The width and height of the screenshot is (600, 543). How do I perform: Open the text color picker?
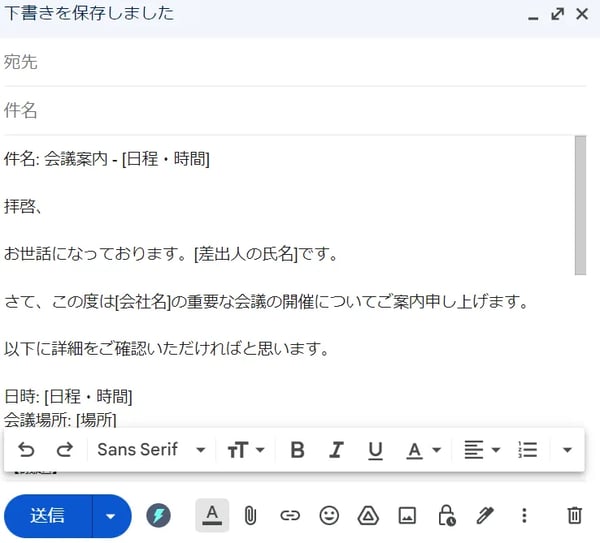[x=423, y=450]
